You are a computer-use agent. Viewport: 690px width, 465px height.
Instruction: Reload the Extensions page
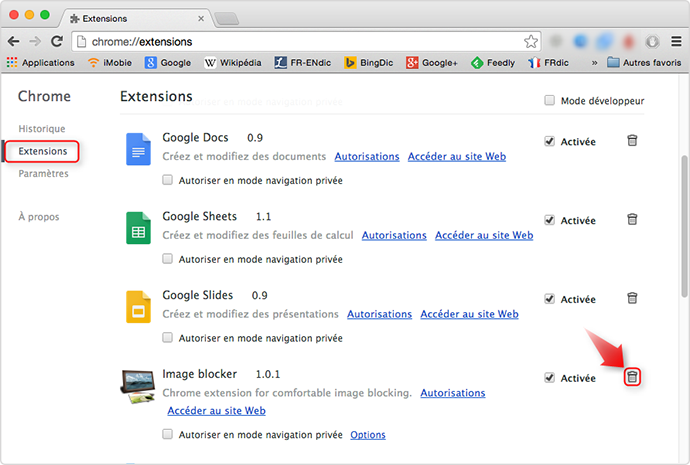pos(57,41)
